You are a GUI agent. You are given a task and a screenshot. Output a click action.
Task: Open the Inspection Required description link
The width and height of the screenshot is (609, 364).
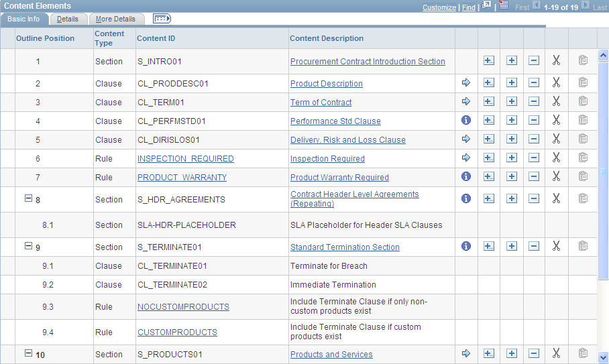(328, 159)
